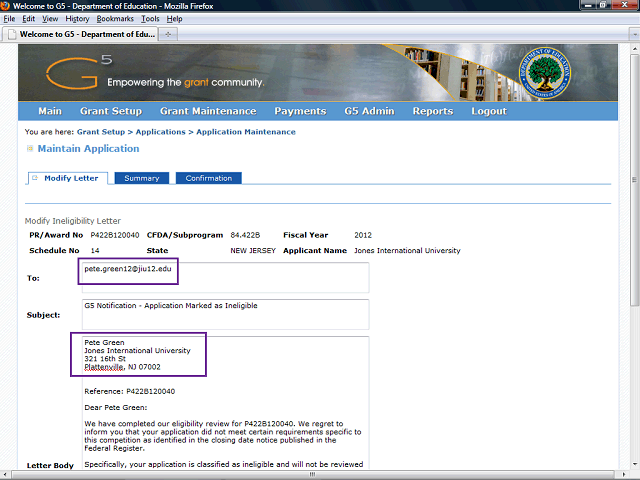Image resolution: width=640 pixels, height=480 pixels.
Task: Open the File menu
Action: [9, 19]
